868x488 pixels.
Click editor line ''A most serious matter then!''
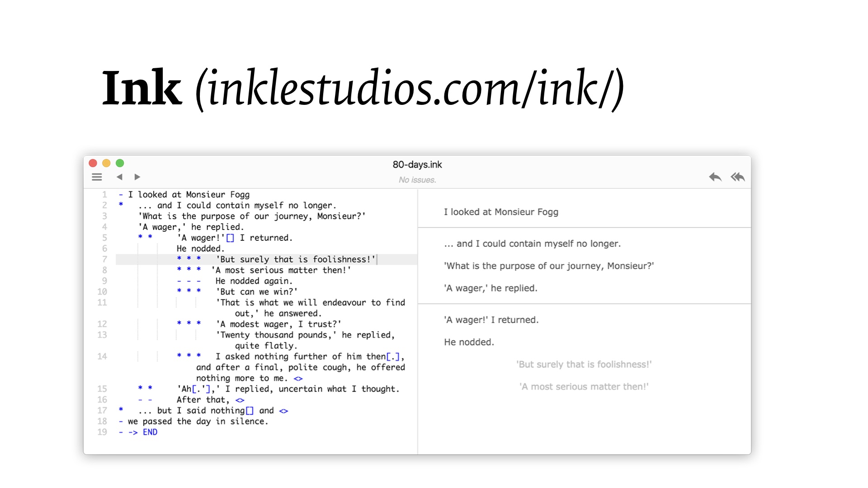click(281, 270)
